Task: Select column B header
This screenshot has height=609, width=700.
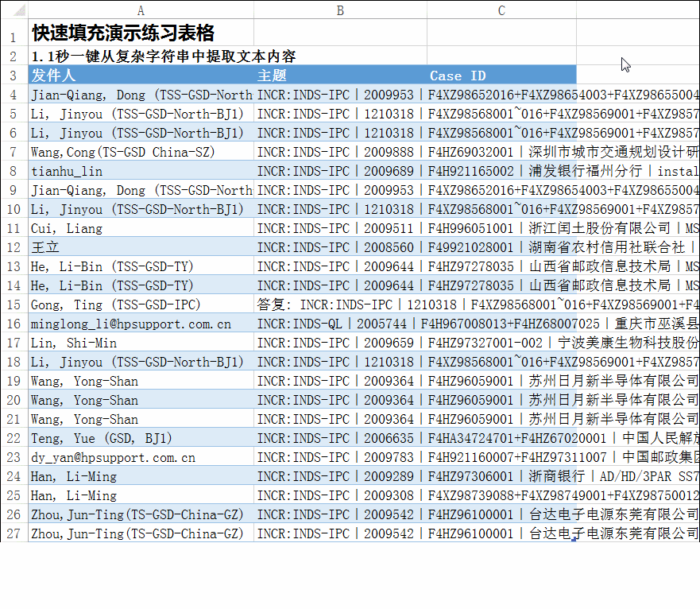Action: pyautogui.click(x=340, y=10)
